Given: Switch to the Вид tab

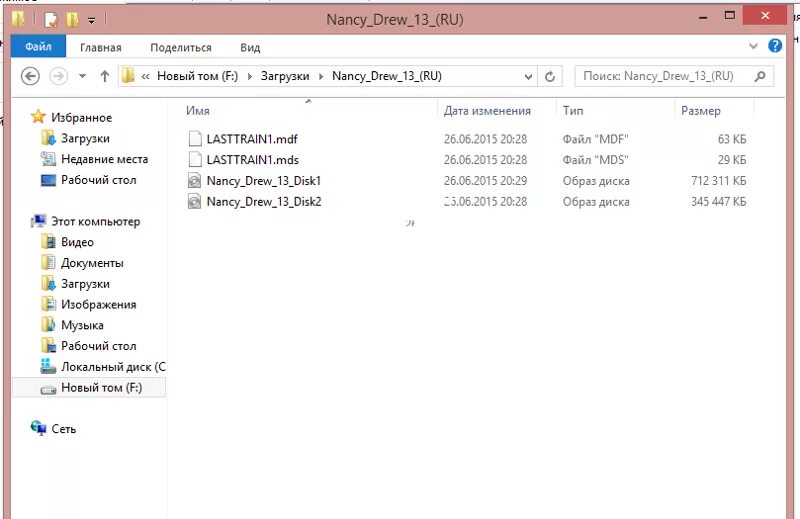Looking at the screenshot, I should (x=250, y=47).
